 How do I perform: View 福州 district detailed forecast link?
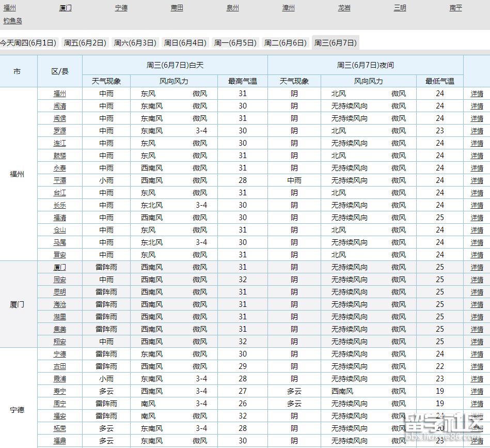coord(476,94)
